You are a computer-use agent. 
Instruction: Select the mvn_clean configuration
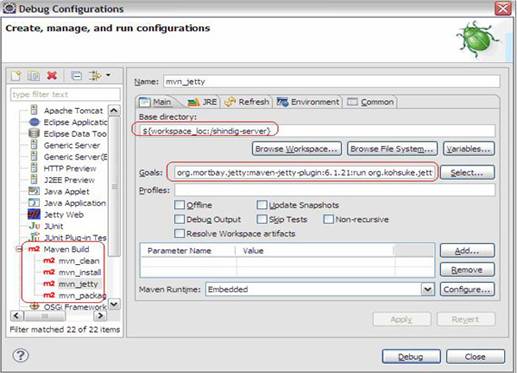point(79,261)
